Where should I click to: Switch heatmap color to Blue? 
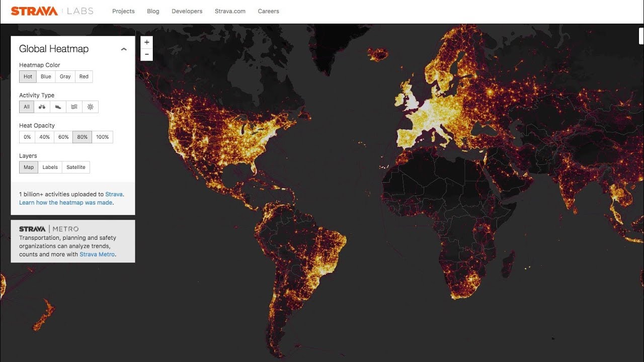coord(46,76)
